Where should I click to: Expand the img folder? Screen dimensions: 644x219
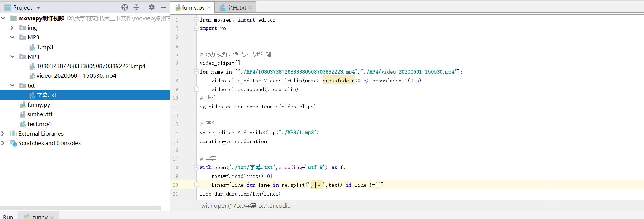12,27
